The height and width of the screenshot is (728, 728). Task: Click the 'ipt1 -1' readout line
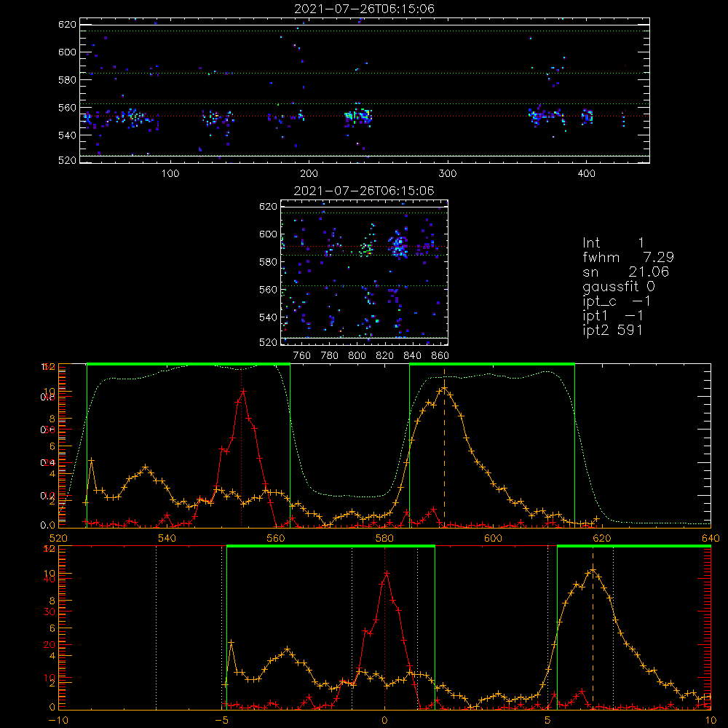613,316
